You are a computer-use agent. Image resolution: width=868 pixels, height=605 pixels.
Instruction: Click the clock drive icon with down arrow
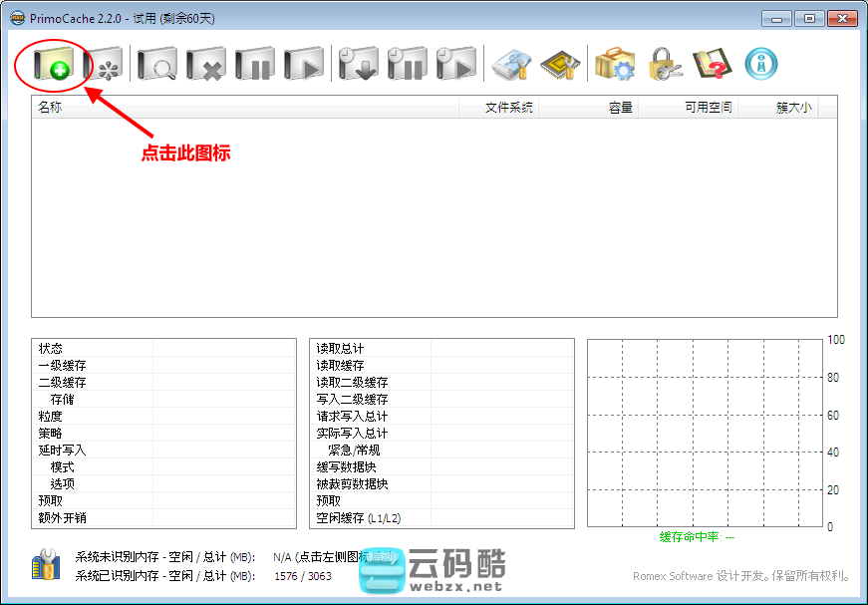pos(358,65)
